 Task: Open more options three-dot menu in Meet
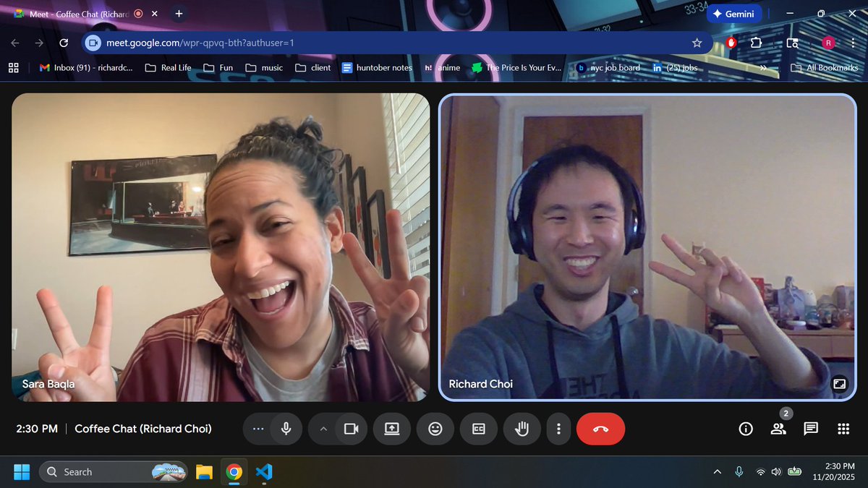pos(558,429)
